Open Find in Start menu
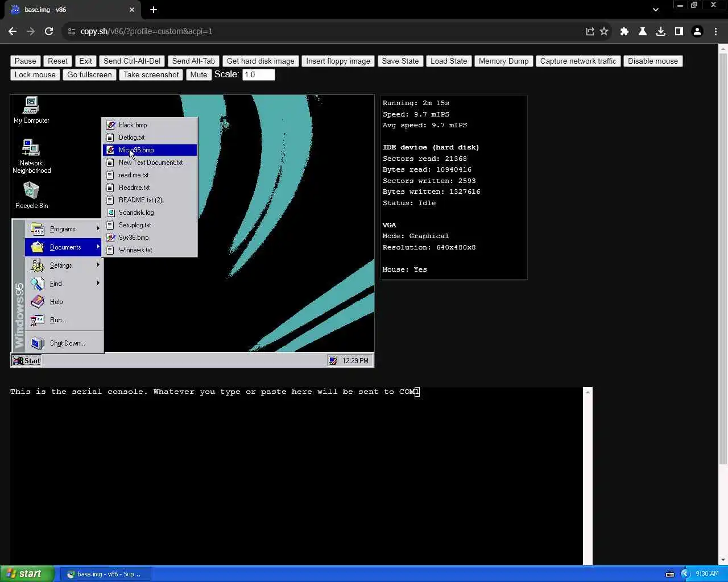Viewport: 728px width, 582px height. click(x=64, y=284)
